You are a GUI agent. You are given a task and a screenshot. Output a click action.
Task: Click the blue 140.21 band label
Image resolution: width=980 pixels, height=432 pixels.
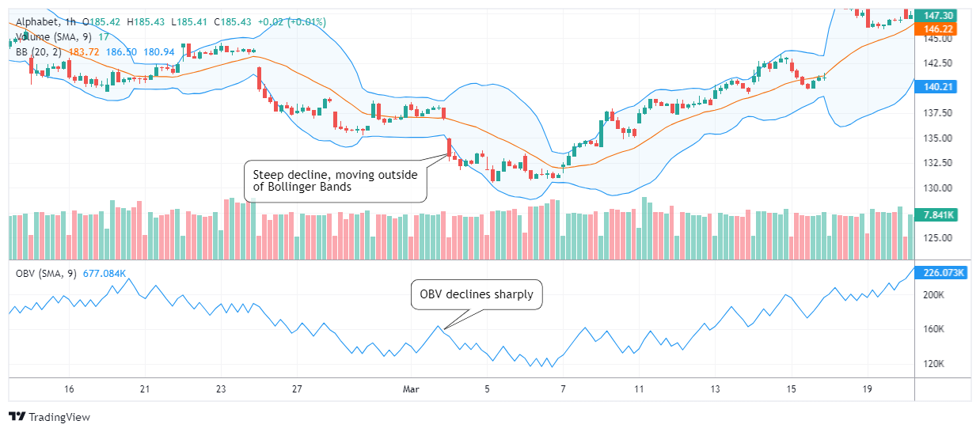[x=936, y=87]
